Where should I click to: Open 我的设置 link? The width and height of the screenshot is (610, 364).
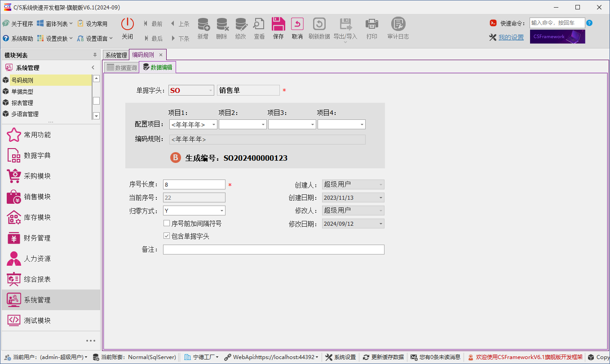point(511,37)
